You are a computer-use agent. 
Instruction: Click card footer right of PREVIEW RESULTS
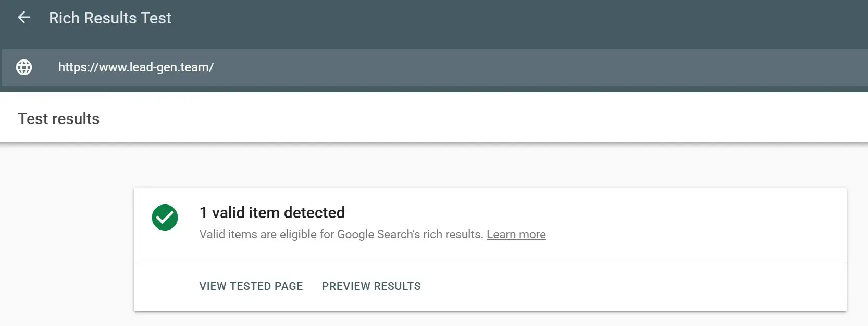tap(625, 286)
